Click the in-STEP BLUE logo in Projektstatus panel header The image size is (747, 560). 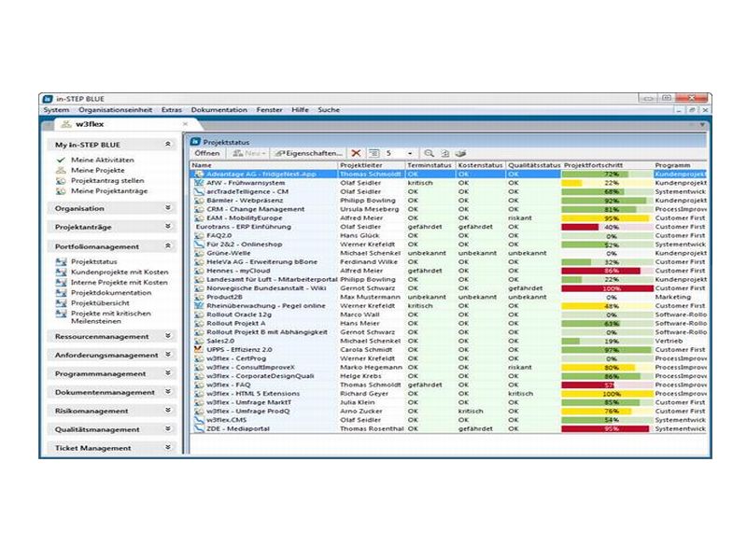tap(195, 142)
